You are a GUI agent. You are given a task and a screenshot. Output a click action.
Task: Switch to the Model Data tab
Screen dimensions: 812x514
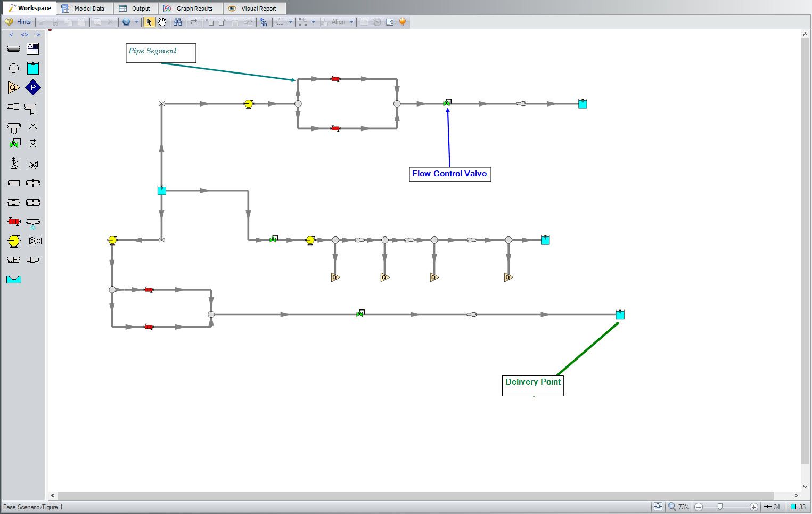coord(84,9)
